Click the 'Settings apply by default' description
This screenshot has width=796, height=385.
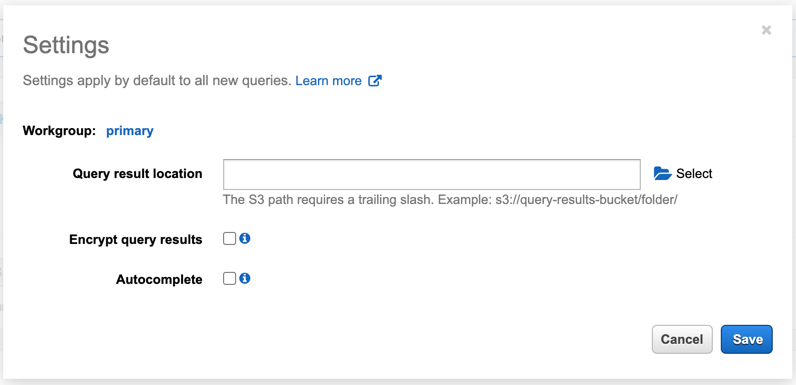click(157, 81)
